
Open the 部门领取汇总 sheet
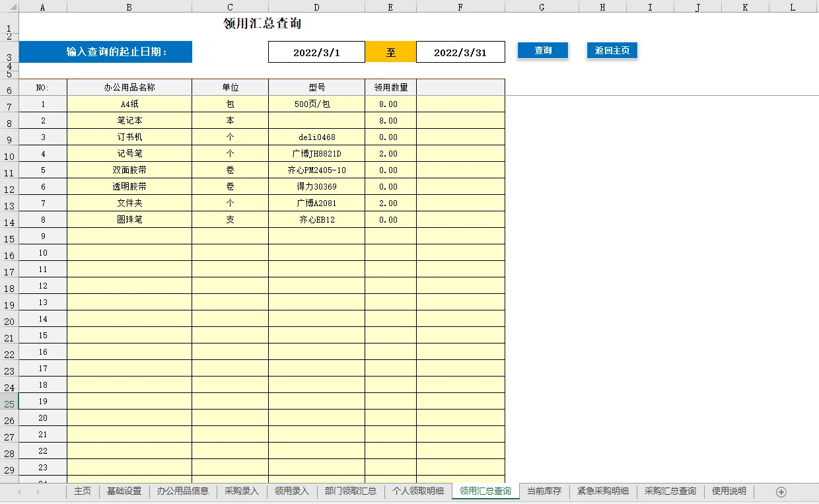pyautogui.click(x=349, y=491)
